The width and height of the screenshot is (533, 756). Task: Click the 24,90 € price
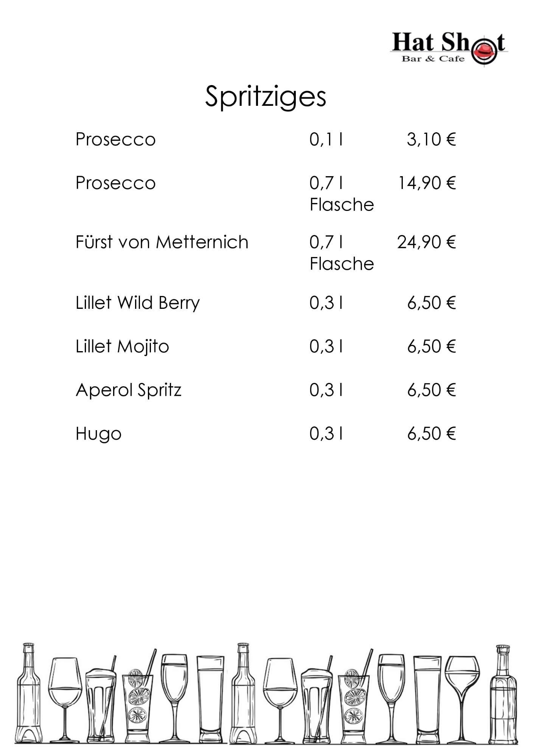click(x=426, y=242)
